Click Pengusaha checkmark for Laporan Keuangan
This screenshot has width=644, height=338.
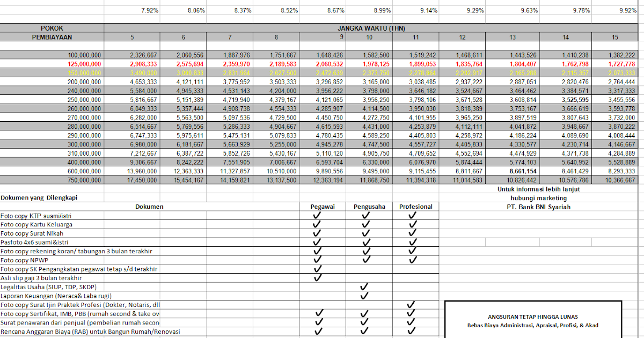tap(365, 295)
